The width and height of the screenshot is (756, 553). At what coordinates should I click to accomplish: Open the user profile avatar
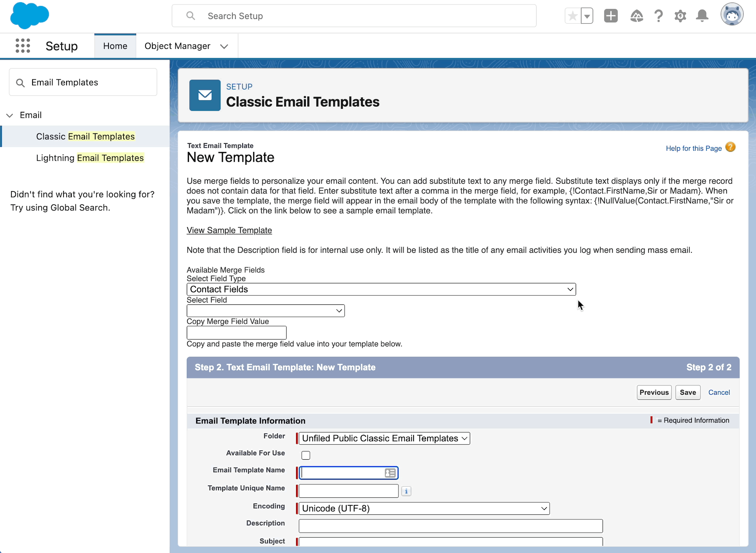(x=732, y=15)
